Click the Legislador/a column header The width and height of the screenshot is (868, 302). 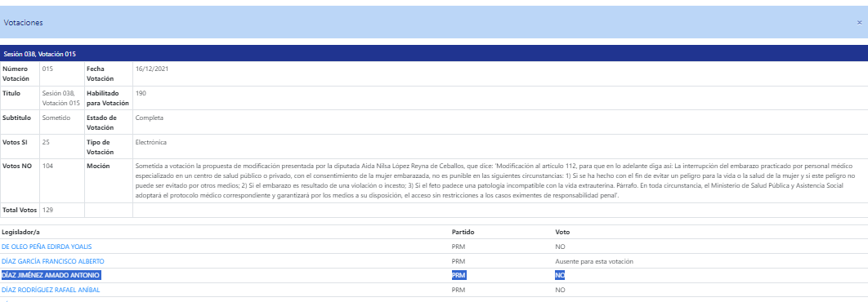pyautogui.click(x=20, y=233)
